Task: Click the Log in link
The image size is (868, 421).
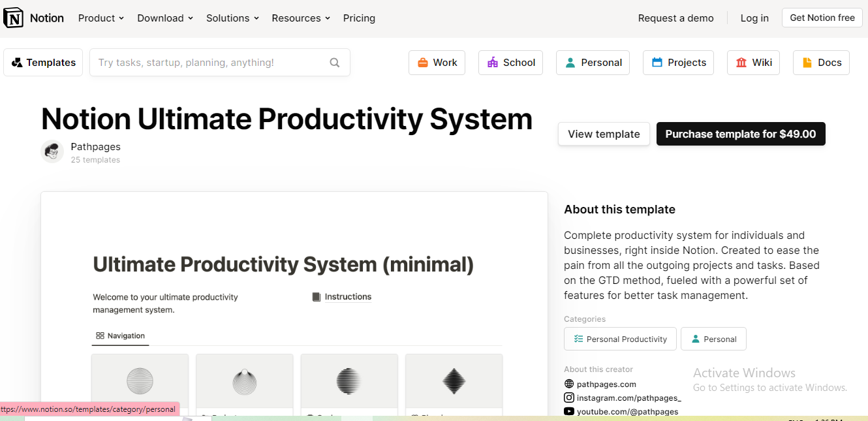Action: [x=754, y=18]
